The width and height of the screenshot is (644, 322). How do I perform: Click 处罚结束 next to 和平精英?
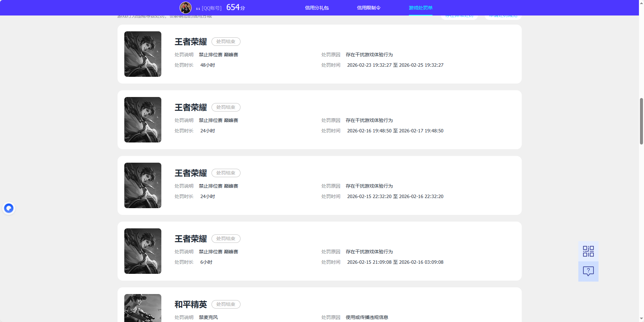click(226, 304)
